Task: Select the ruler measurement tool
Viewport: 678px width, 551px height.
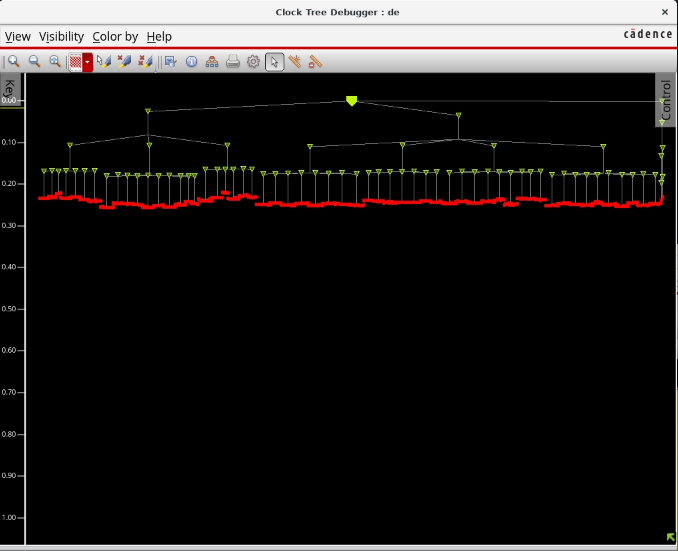Action: pos(316,61)
